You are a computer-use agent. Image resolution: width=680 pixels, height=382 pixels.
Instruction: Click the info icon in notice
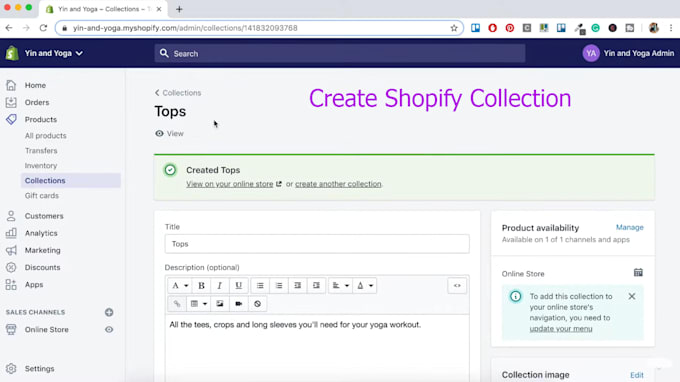pos(515,296)
